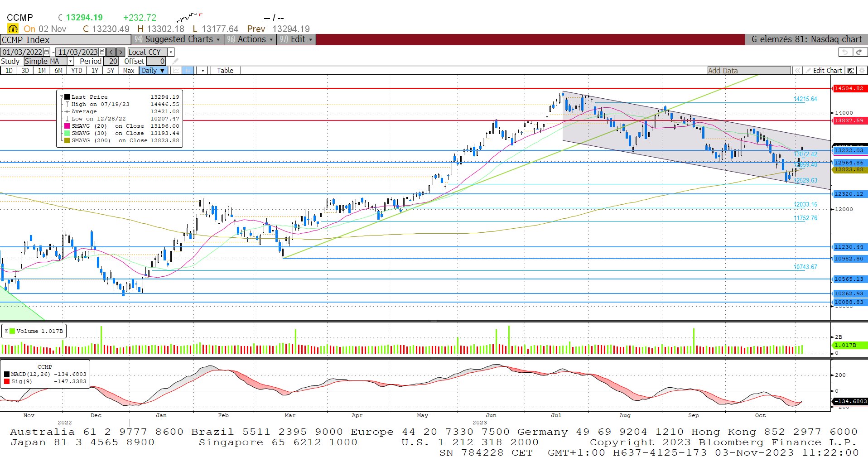
Task: Click the 14215.64 Fibonacci level text
Action: [805, 99]
